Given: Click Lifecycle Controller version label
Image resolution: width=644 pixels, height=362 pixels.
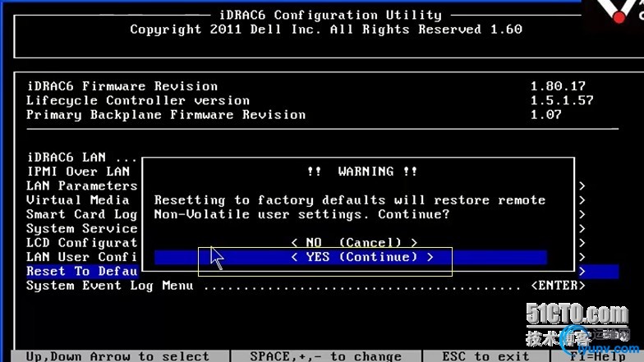Looking at the screenshot, I should tap(138, 100).
